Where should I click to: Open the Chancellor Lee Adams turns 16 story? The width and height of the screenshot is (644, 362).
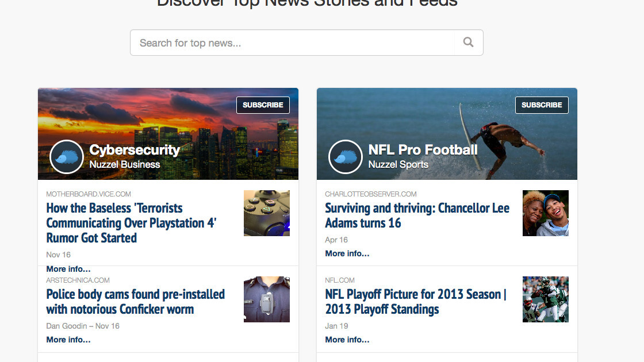coord(417,215)
